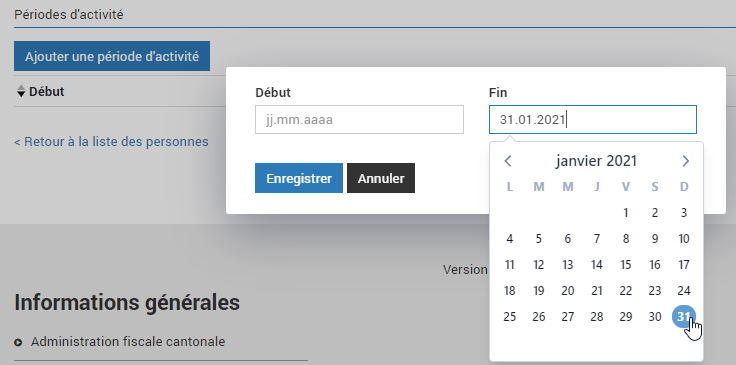Image resolution: width=736 pixels, height=365 pixels.
Task: Open Administration fiscale cantonale link
Action: tap(128, 342)
